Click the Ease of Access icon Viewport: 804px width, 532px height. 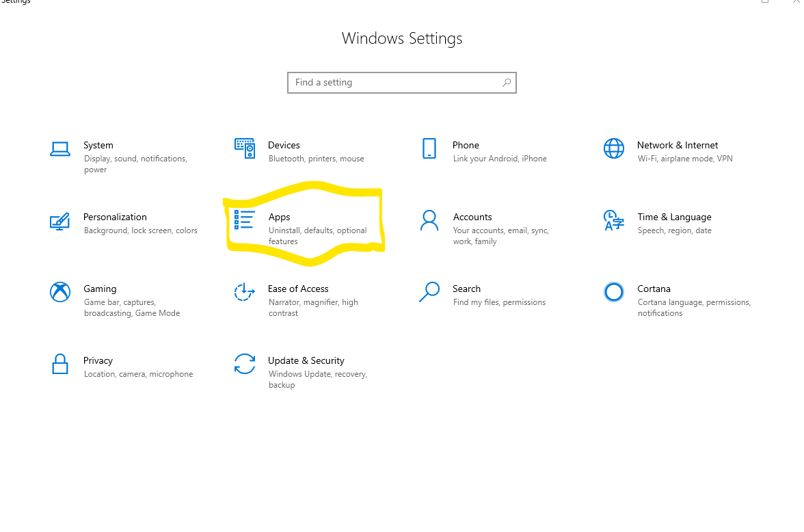coord(245,292)
